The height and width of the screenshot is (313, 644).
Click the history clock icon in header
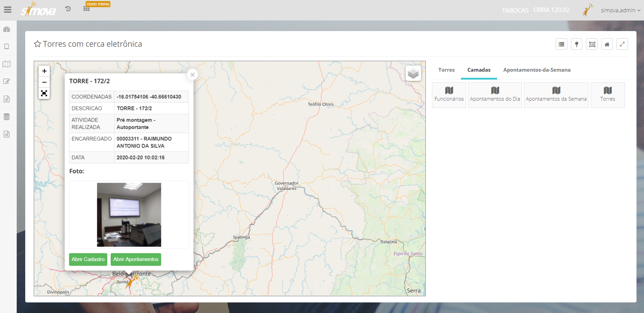[x=68, y=9]
